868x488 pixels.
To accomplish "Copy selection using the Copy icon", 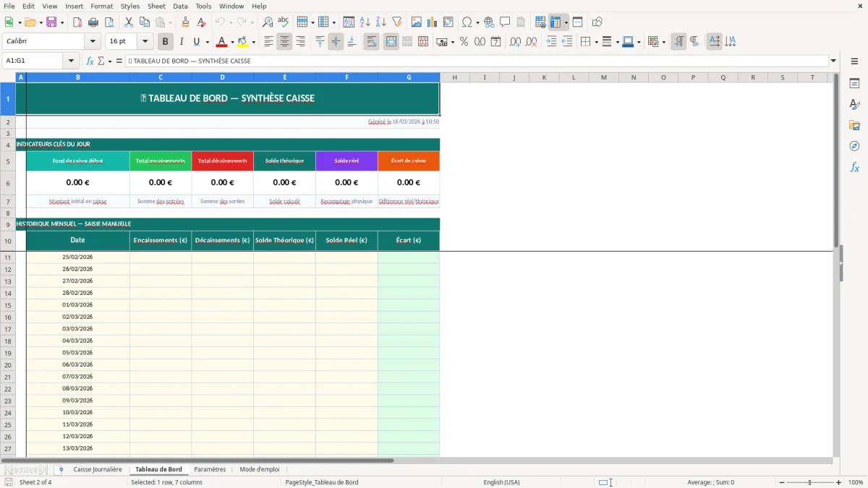I will [145, 22].
